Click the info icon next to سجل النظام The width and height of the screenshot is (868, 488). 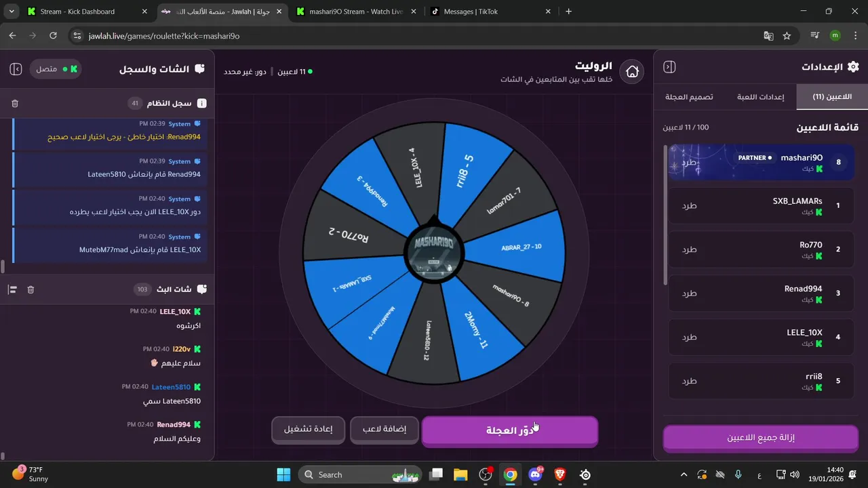click(201, 104)
